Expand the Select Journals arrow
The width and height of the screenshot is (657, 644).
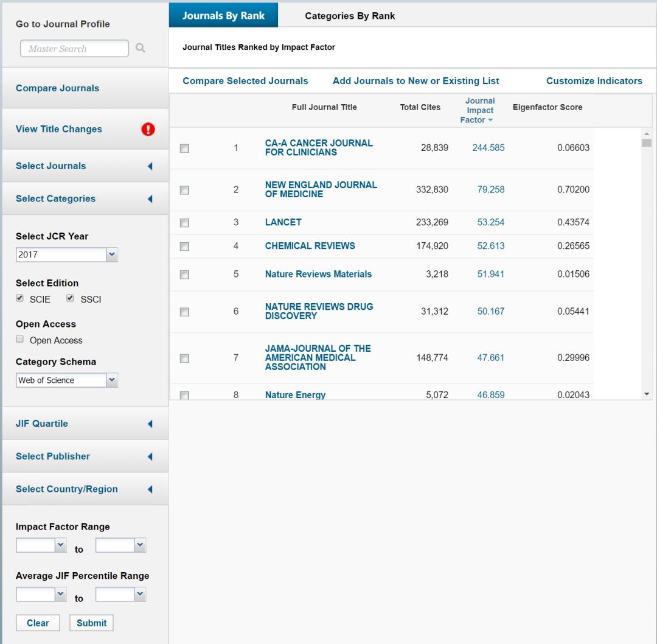point(150,166)
